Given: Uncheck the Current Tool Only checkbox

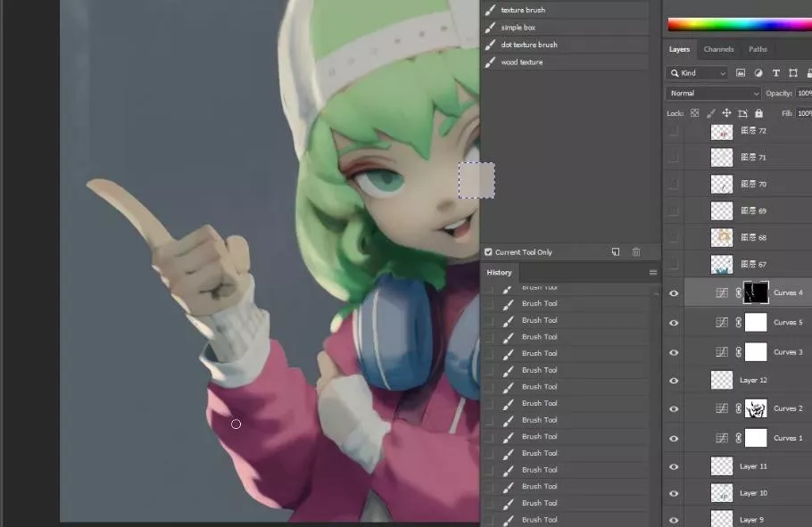Looking at the screenshot, I should [488, 252].
